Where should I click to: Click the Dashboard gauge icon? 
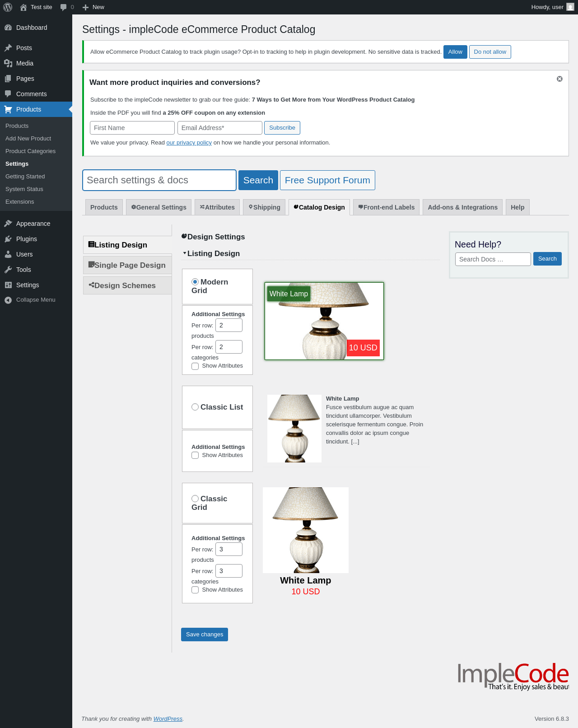[8, 28]
